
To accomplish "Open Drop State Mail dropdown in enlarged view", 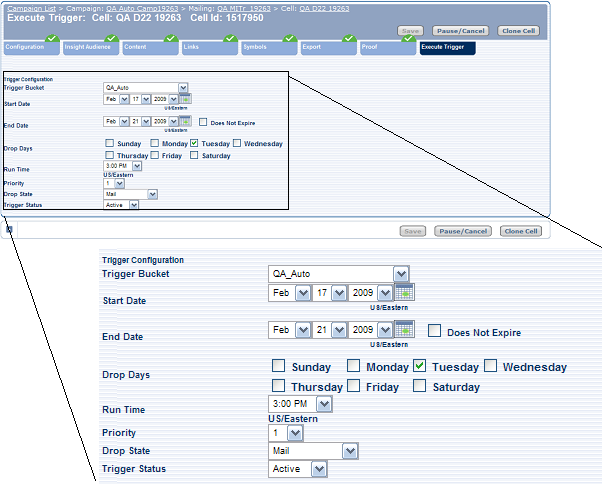I will tap(349, 451).
